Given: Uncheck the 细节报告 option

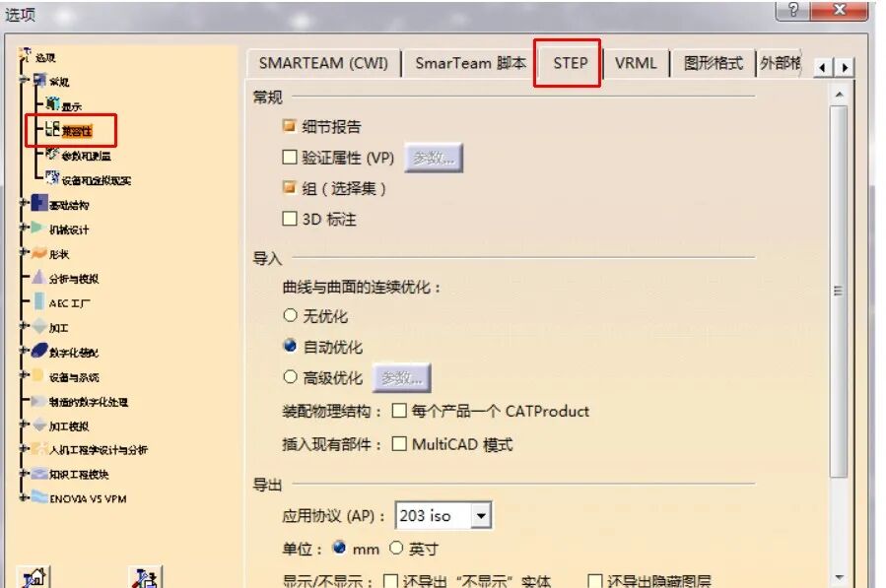Looking at the screenshot, I should (291, 126).
